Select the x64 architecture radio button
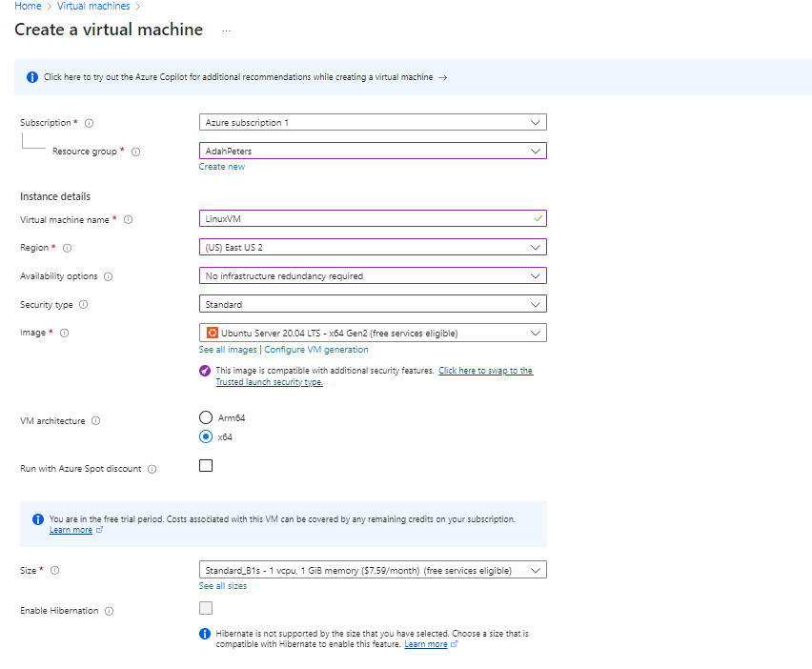The width and height of the screenshot is (812, 669). coord(206,437)
